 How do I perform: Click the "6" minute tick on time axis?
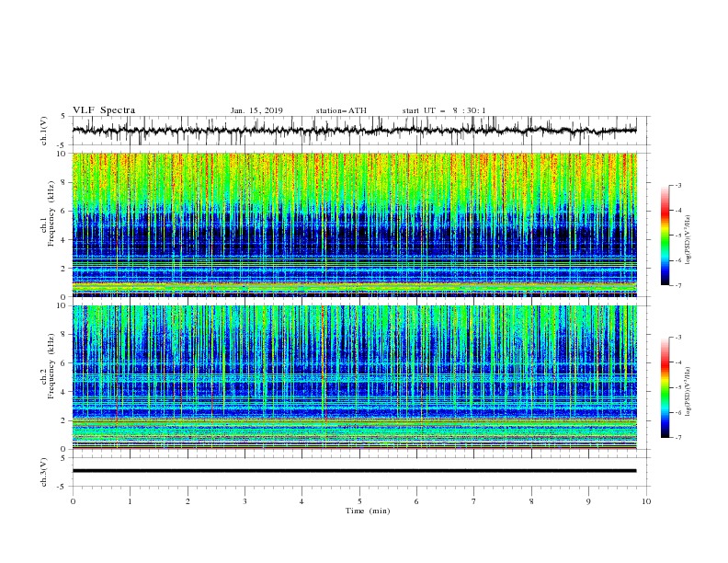click(416, 501)
